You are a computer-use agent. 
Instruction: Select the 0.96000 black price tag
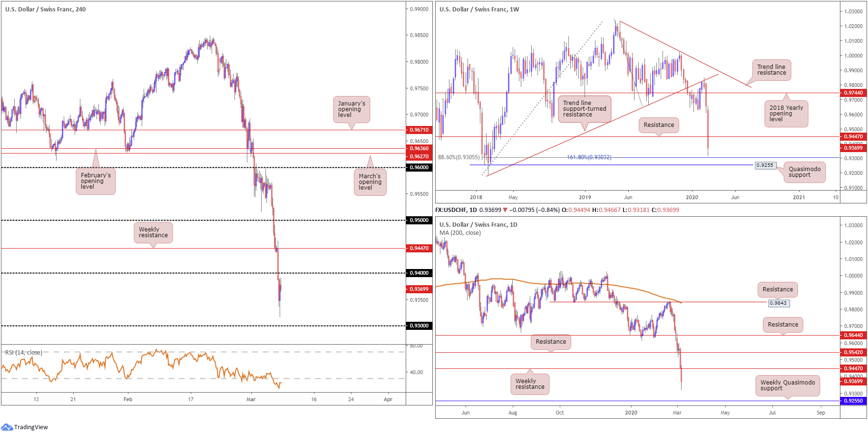[x=419, y=167]
